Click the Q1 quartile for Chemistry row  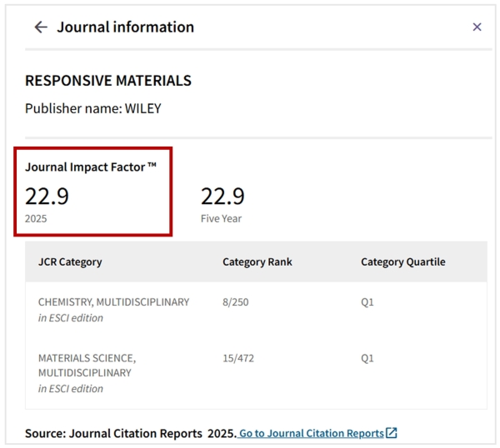[x=367, y=302]
